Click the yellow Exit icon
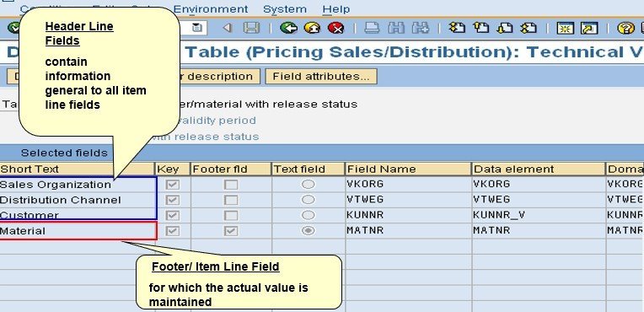This screenshot has height=312, width=644. 312,28
